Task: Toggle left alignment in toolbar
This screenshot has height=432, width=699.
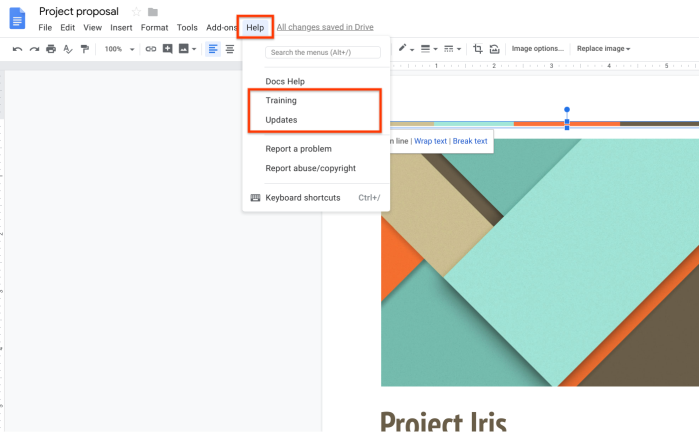Action: point(213,49)
